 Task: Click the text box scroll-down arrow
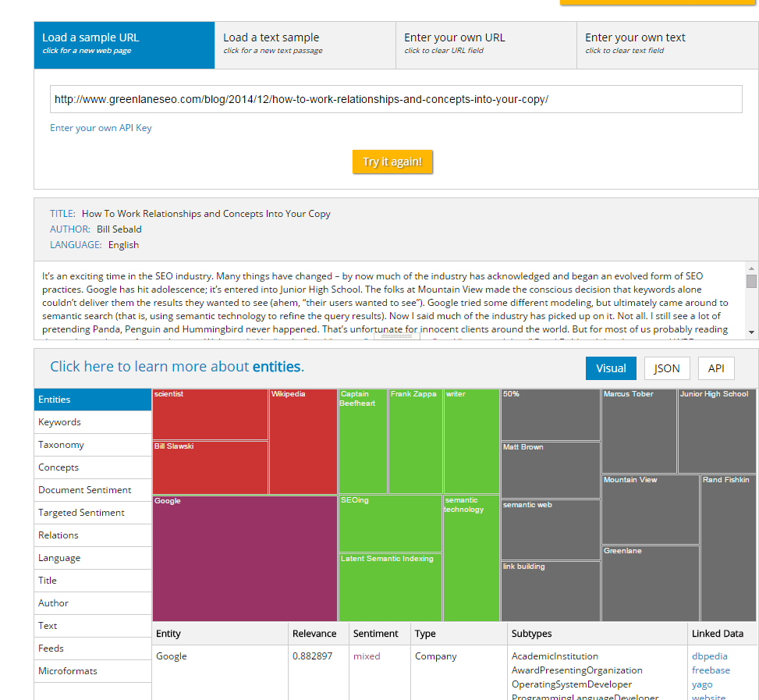coord(752,332)
